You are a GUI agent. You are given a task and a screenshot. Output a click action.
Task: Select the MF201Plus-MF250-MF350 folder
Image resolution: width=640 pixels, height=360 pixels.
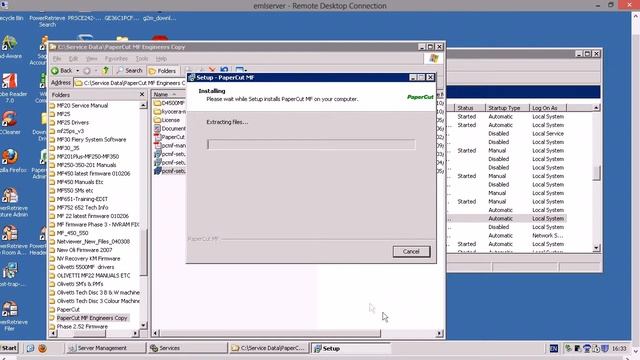[88, 156]
